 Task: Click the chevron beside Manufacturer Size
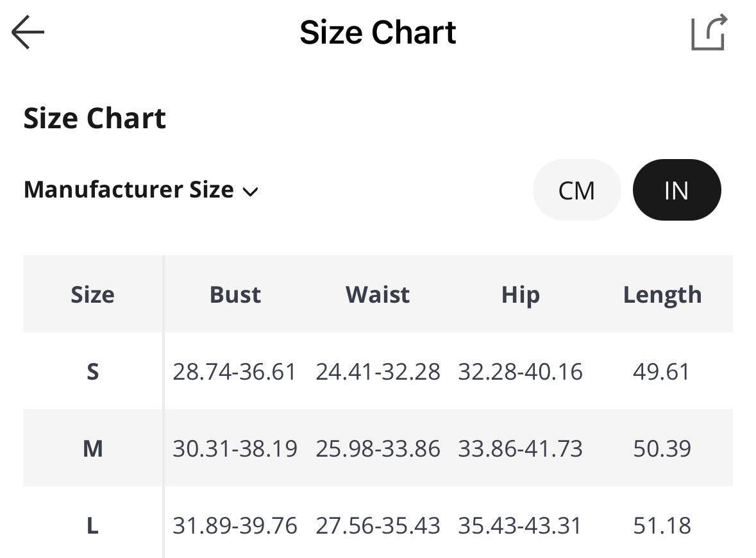tap(251, 192)
